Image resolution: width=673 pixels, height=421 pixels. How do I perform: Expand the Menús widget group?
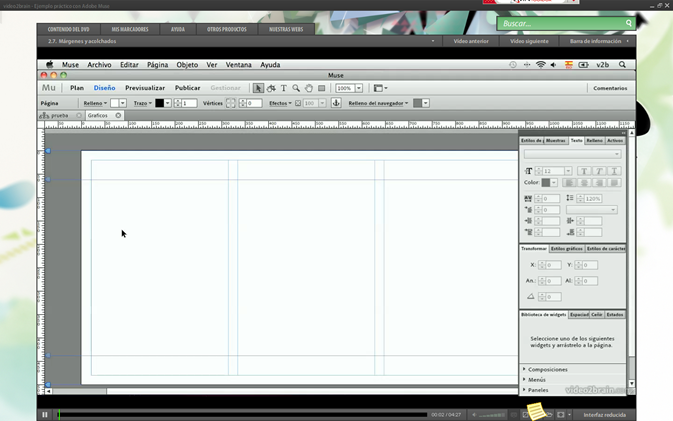pyautogui.click(x=534, y=379)
